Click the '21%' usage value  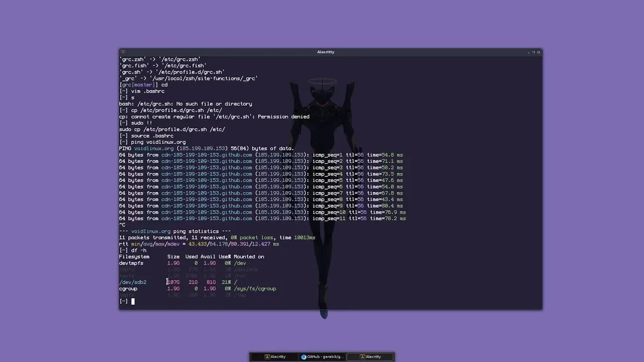tap(226, 283)
